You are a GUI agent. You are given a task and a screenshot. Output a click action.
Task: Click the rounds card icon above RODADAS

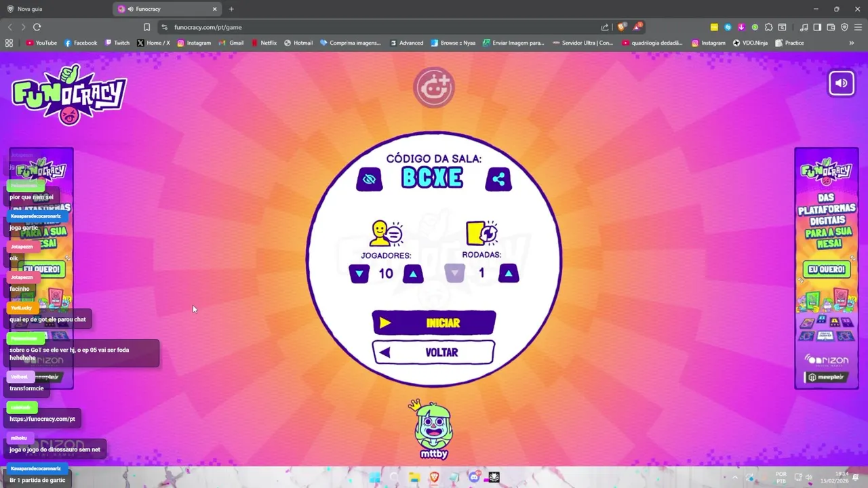pyautogui.click(x=481, y=233)
